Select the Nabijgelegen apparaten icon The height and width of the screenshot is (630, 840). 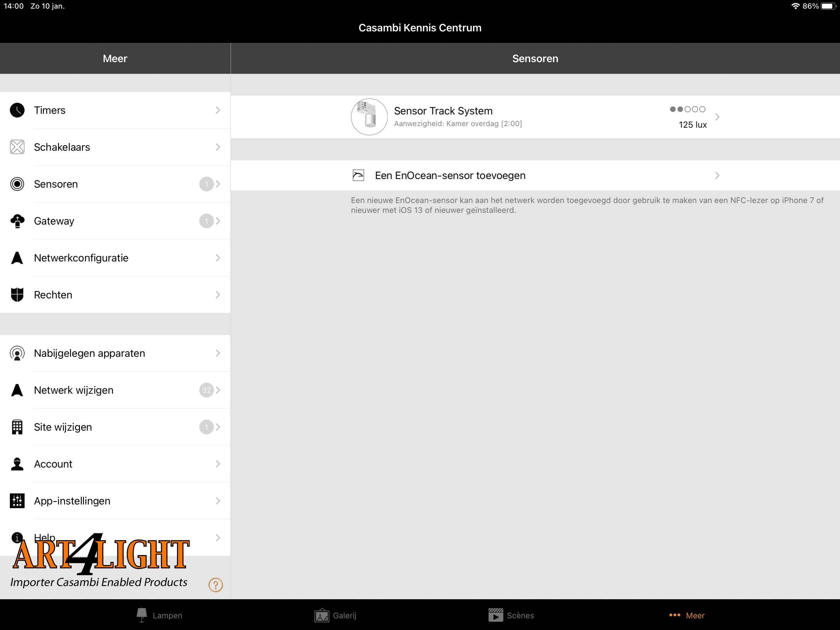[x=17, y=353]
